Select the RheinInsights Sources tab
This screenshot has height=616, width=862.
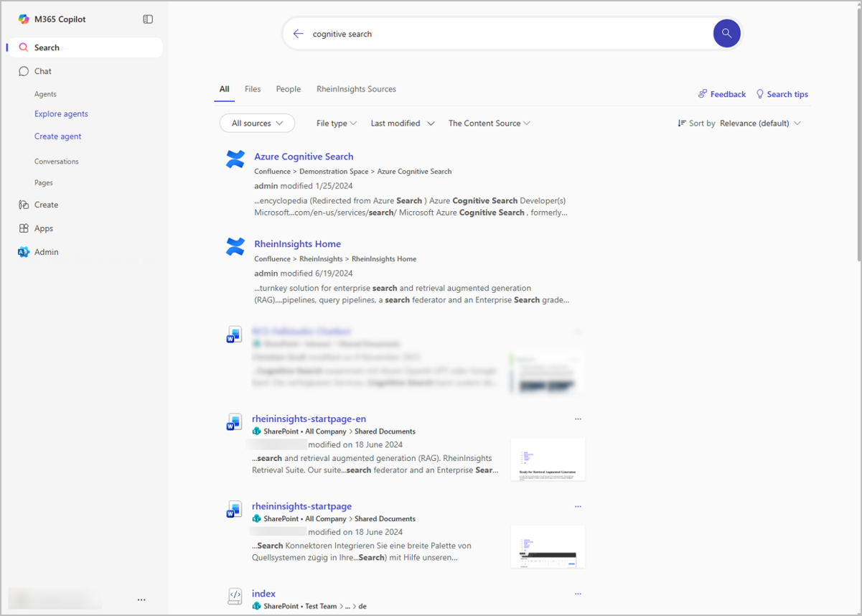pyautogui.click(x=356, y=89)
